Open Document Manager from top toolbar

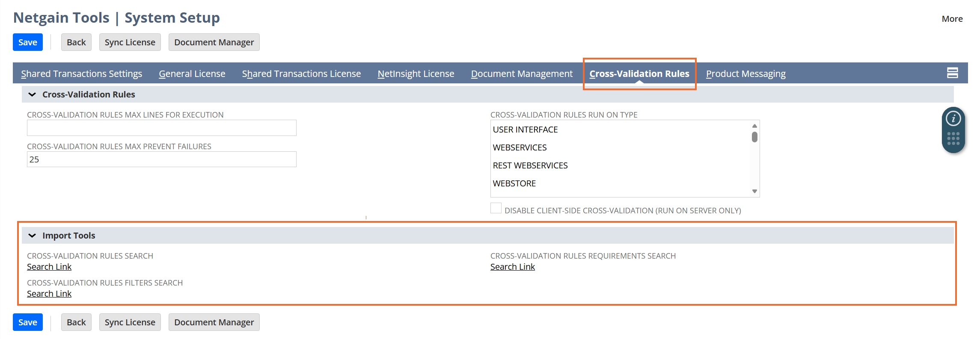214,42
